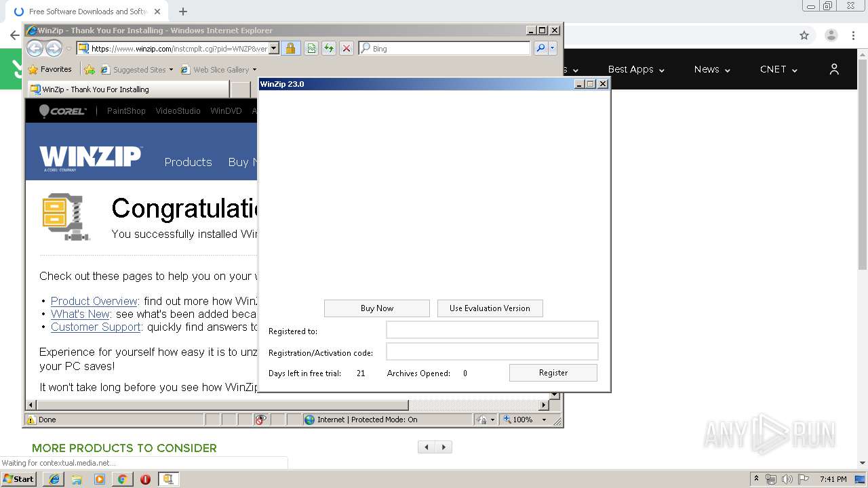
Task: Select WinZip Thank You For Installing tab
Action: 128,89
